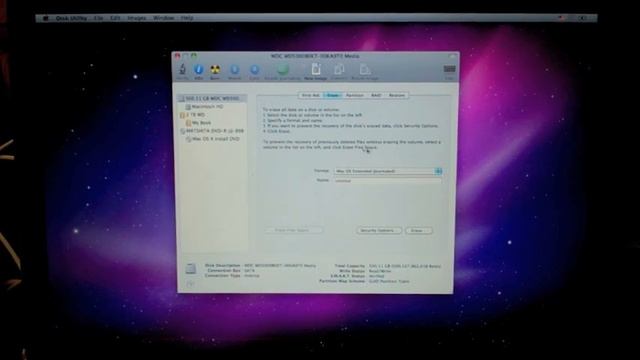Viewport: 640px width, 360px height.
Task: Open the Restore tab
Action: point(397,95)
